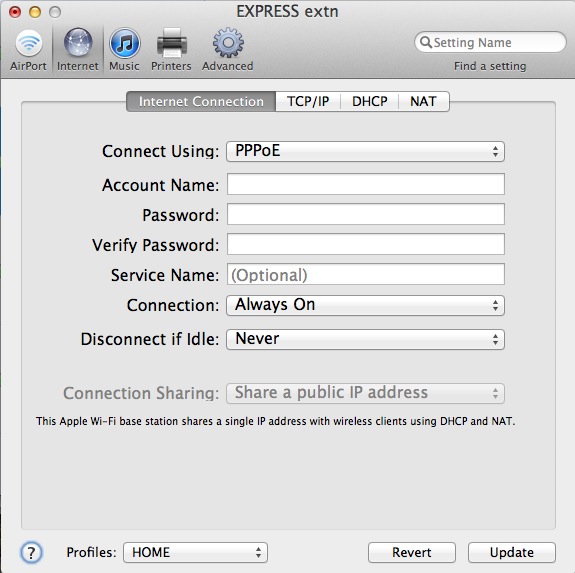Click the 'EXPRESS extn' window title
Viewport: 575px width, 573px height.
pyautogui.click(x=287, y=11)
